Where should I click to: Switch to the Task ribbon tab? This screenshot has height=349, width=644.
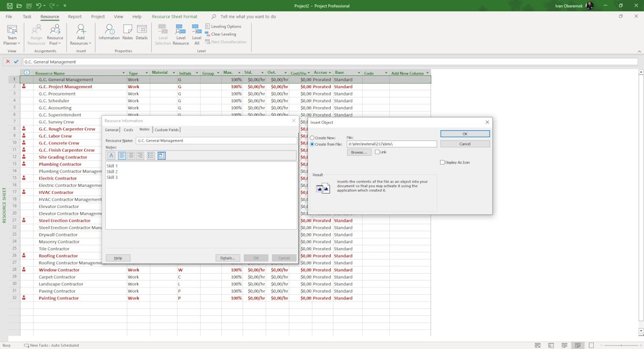coord(27,17)
